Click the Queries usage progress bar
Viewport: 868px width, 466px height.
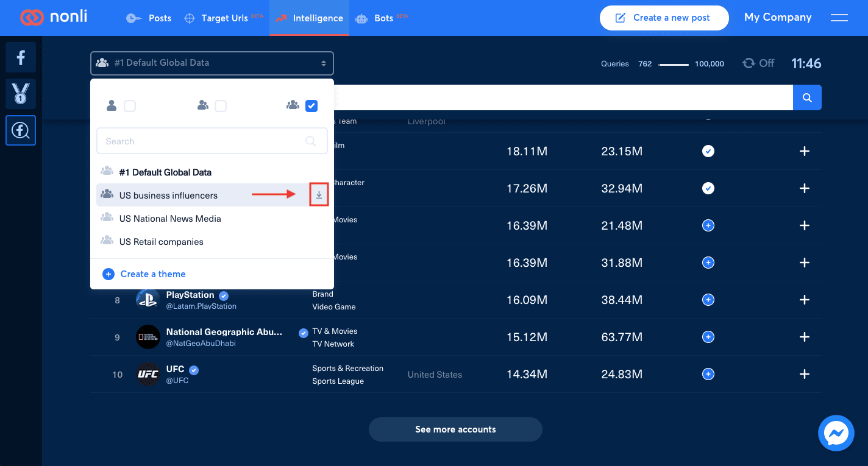[x=674, y=64]
